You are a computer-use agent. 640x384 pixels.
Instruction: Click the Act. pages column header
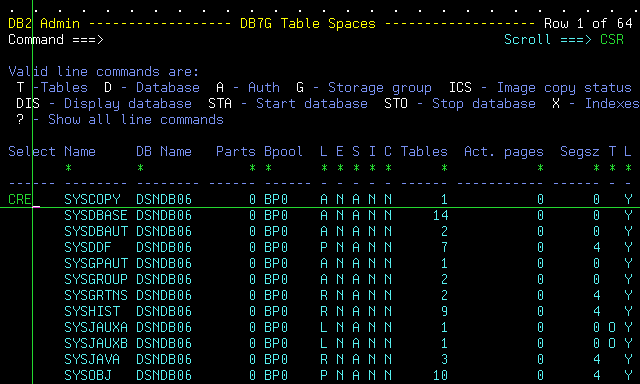coord(504,151)
